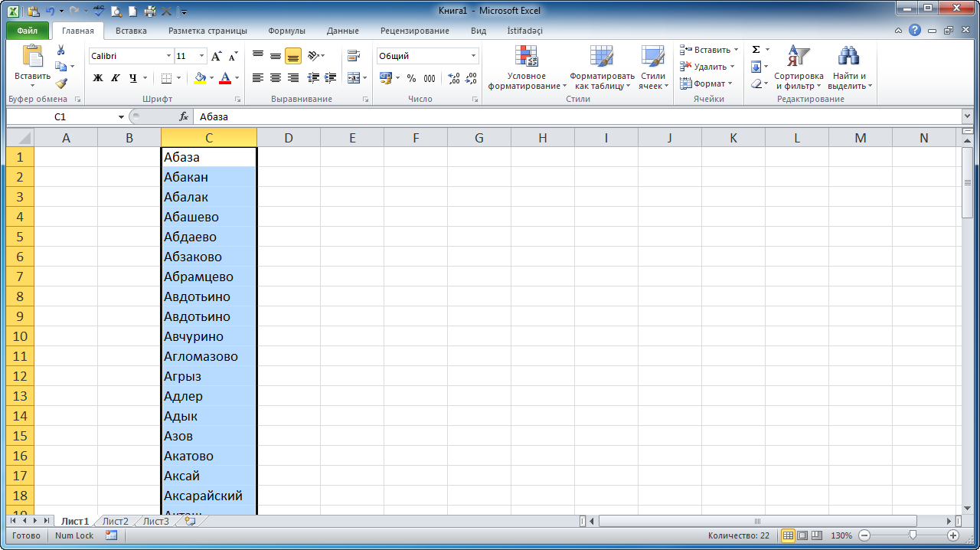Switch to the Разметка страницы tab
This screenshot has height=550, width=980.
[x=207, y=31]
